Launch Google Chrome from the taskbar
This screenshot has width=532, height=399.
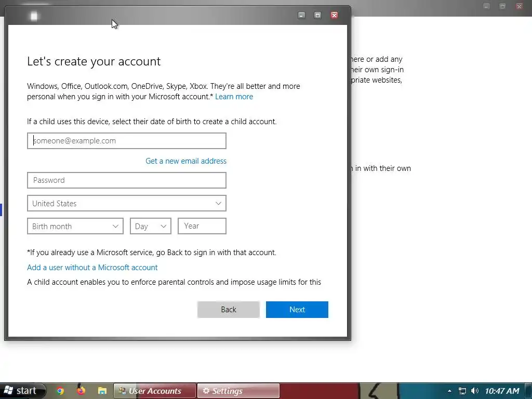60,391
